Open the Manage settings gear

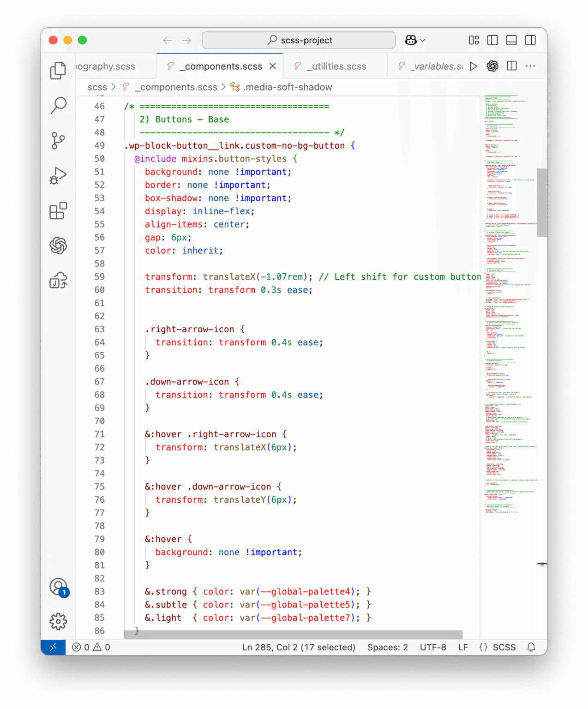pos(58,621)
